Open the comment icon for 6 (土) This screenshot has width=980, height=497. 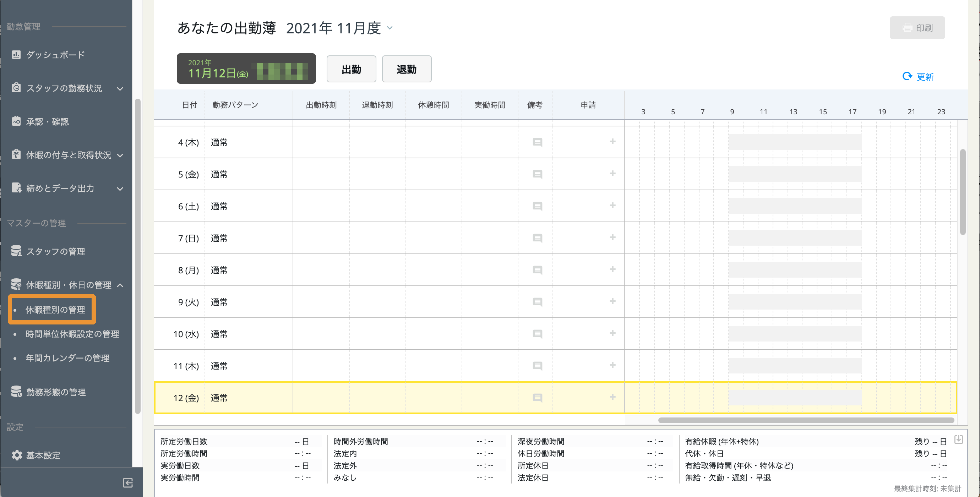(x=537, y=206)
